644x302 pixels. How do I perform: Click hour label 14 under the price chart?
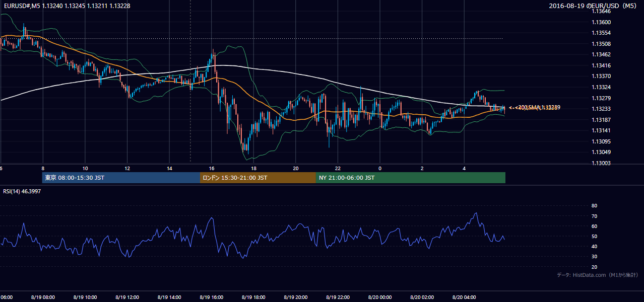169,169
